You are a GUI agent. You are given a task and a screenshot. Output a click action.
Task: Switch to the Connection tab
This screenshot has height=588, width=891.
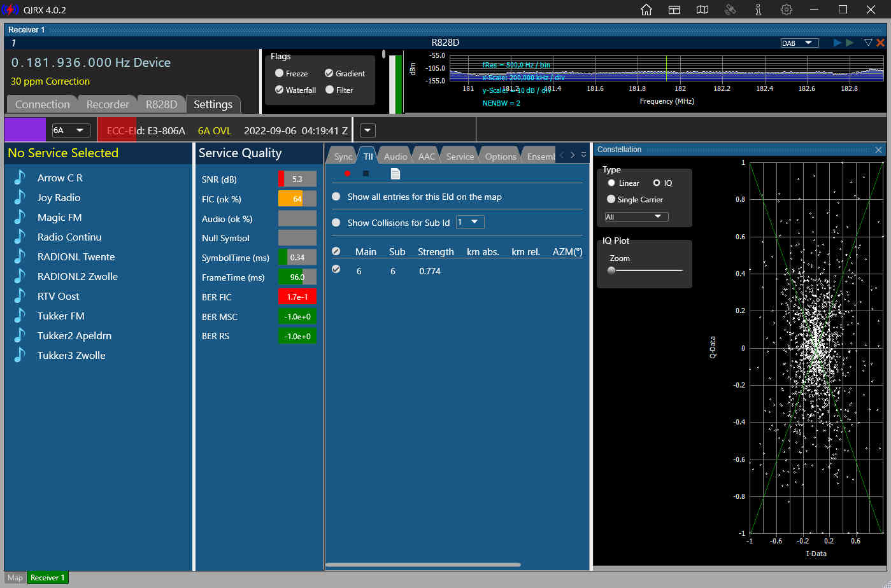[42, 104]
